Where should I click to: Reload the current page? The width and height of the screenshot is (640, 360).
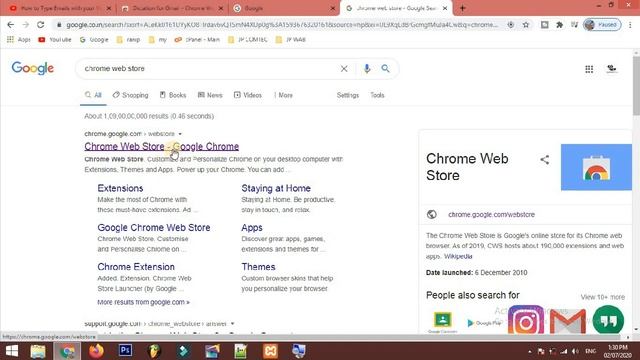(x=40, y=25)
